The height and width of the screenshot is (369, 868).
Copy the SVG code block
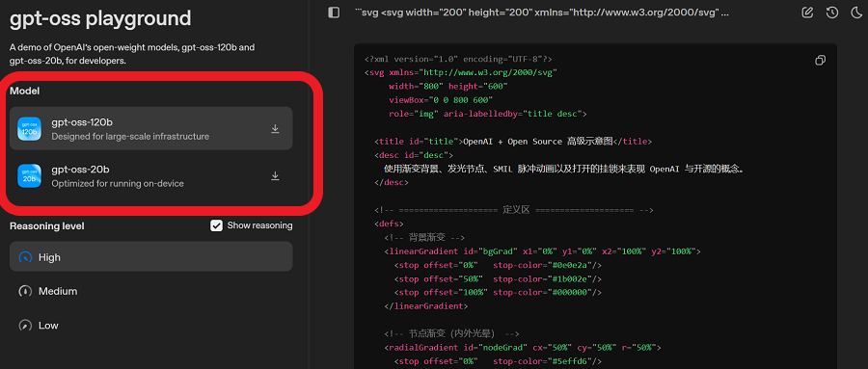[821, 61]
